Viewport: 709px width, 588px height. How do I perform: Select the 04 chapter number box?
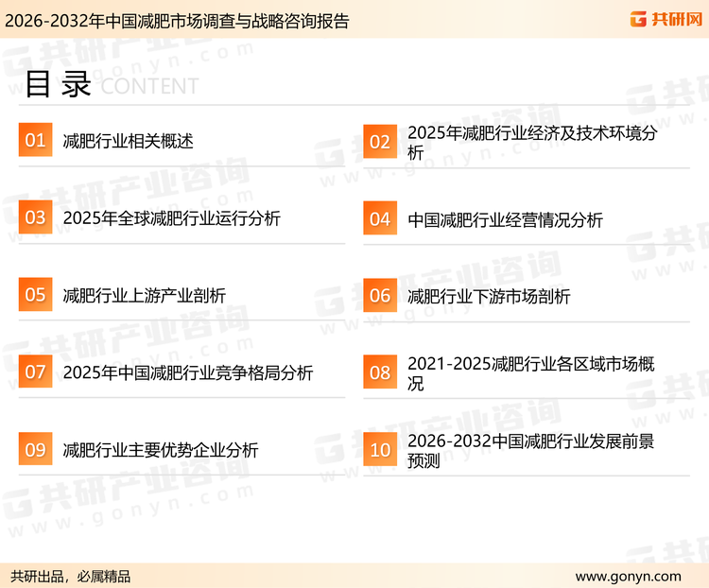tap(380, 219)
